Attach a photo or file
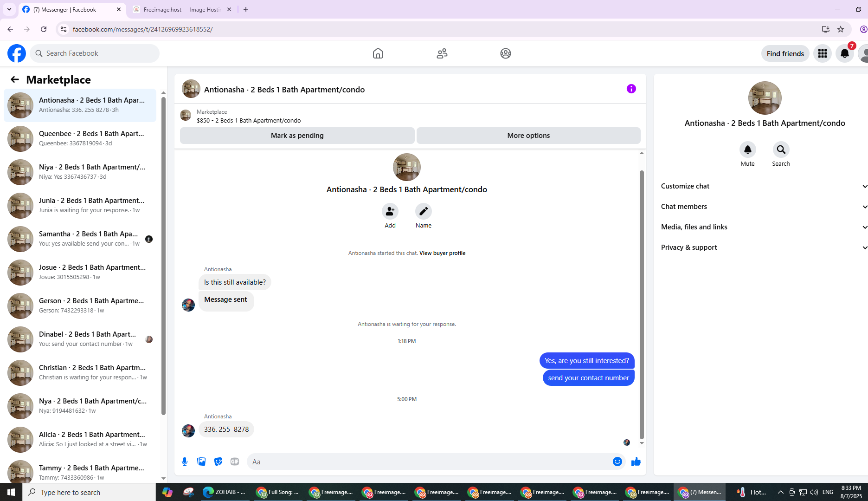The width and height of the screenshot is (868, 501). click(x=201, y=462)
